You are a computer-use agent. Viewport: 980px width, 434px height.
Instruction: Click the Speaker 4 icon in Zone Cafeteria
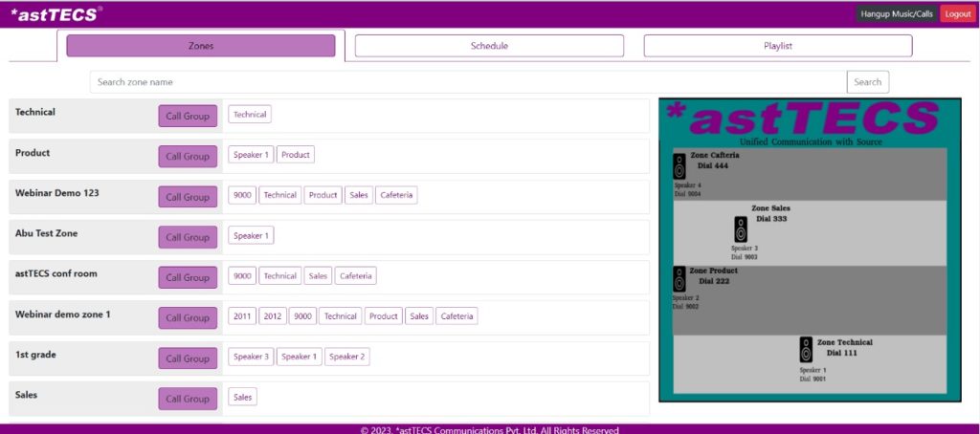coord(679,165)
